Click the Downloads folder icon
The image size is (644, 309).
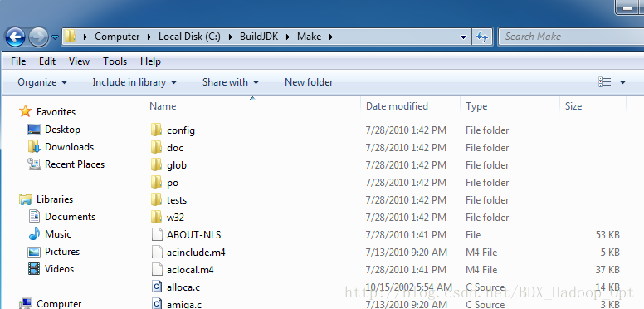[34, 146]
